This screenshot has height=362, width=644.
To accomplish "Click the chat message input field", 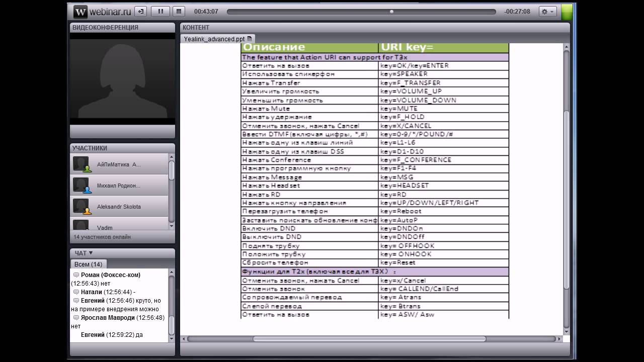I will 122,350.
